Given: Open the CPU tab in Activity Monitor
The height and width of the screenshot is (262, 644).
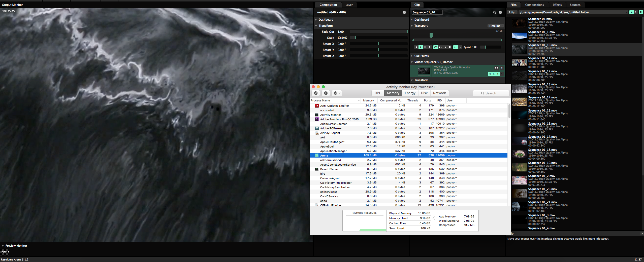Looking at the screenshot, I should tap(378, 93).
